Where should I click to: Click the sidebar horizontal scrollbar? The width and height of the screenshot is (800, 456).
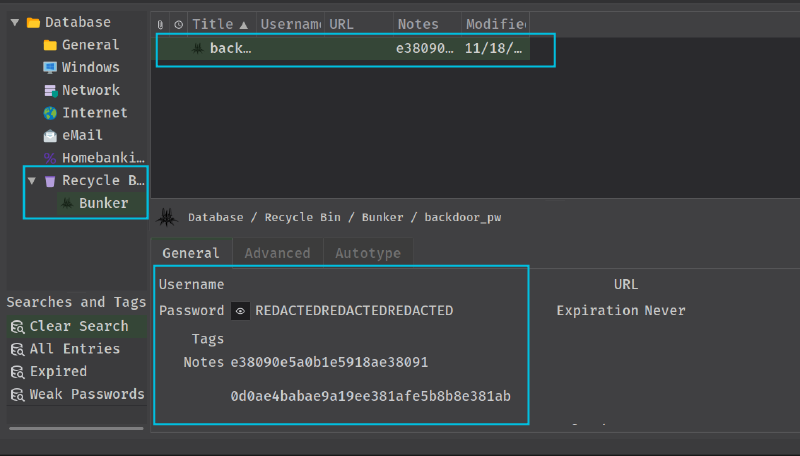tap(75, 429)
